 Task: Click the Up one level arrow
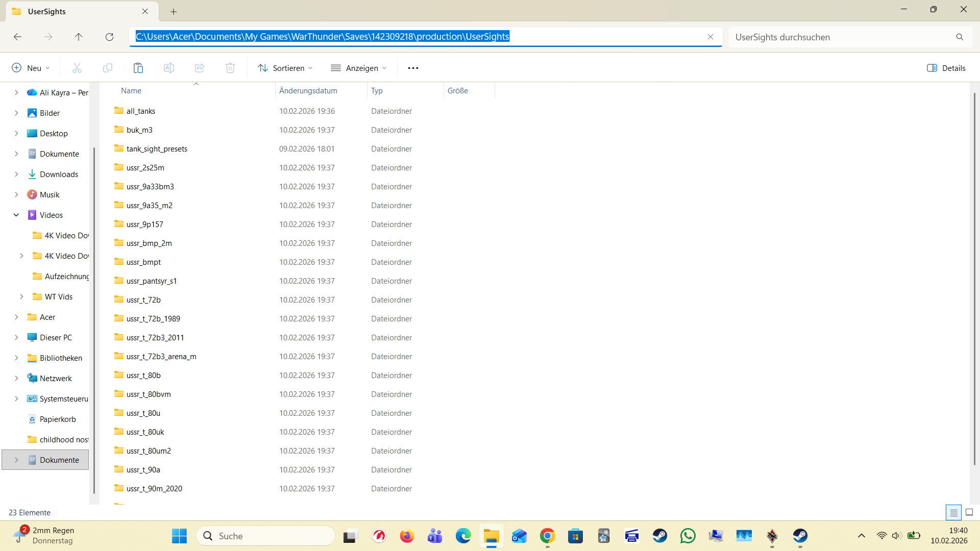pos(79,37)
